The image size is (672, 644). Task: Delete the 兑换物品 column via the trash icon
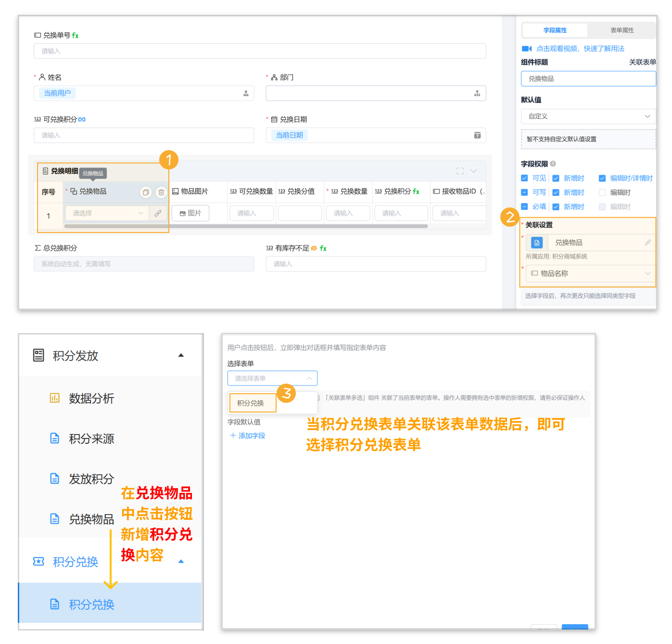click(161, 192)
